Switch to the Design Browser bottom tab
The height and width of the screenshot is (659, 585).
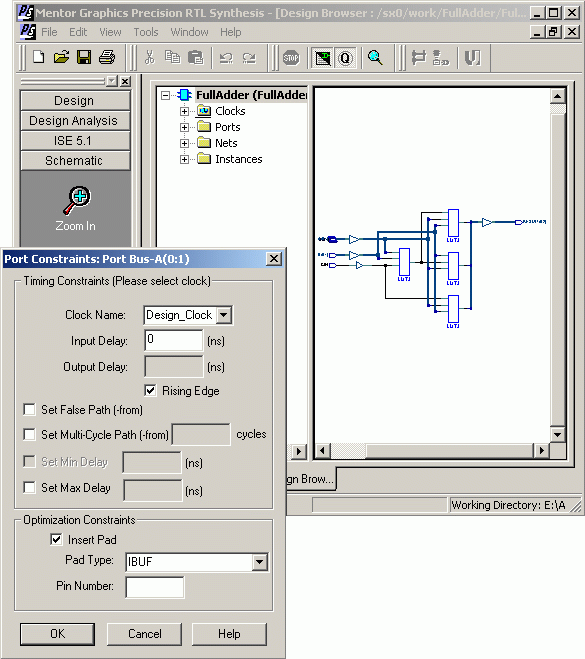tap(311, 479)
